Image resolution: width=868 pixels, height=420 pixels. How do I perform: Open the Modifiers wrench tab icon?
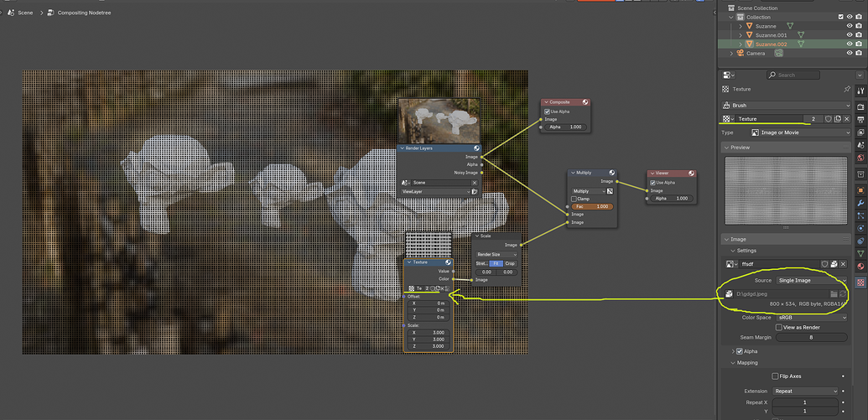860,203
